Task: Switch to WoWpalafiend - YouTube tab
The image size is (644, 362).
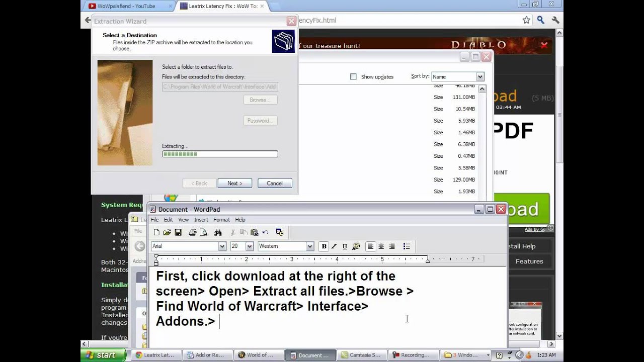Action: coord(126,6)
